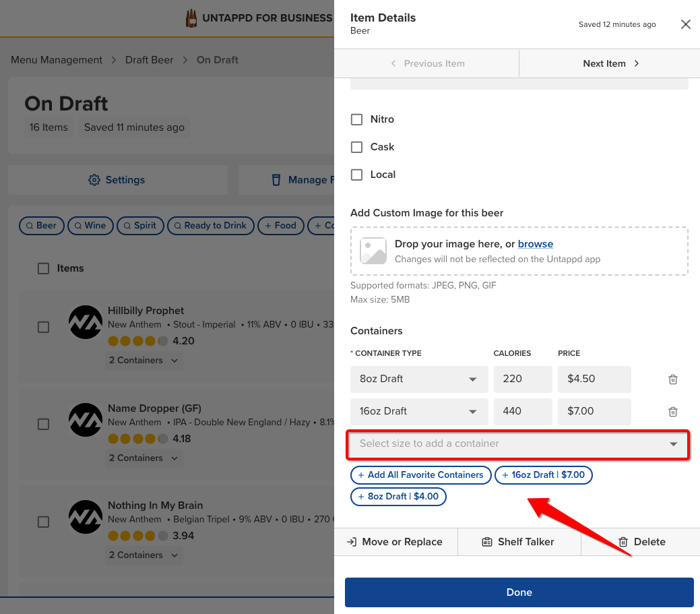Screen dimensions: 700x614
Task: Click the browse link for image upload
Action: click(x=535, y=244)
